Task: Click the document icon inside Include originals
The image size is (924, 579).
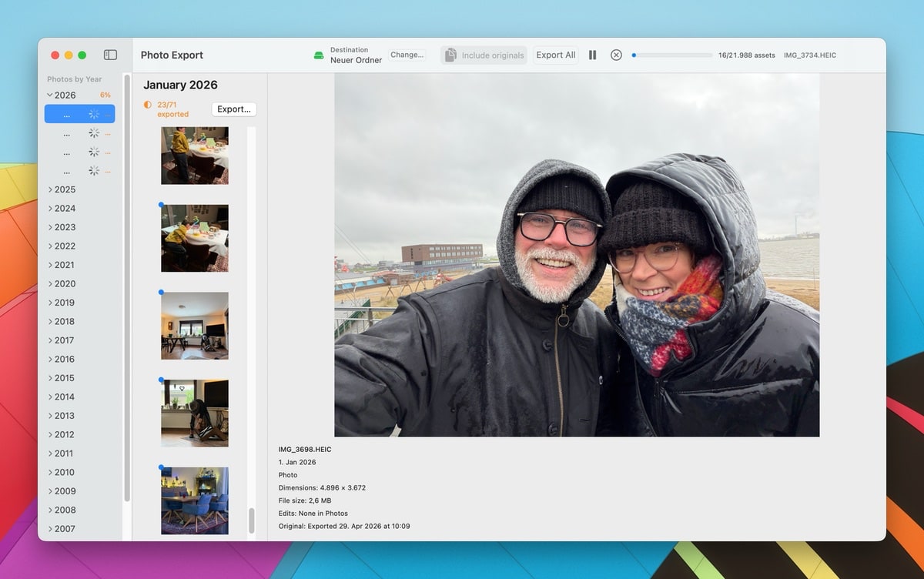Action: [450, 55]
